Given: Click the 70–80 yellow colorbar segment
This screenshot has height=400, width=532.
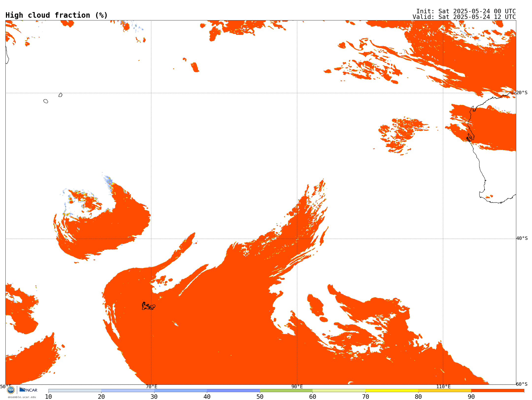Looking at the screenshot, I should click(392, 391).
